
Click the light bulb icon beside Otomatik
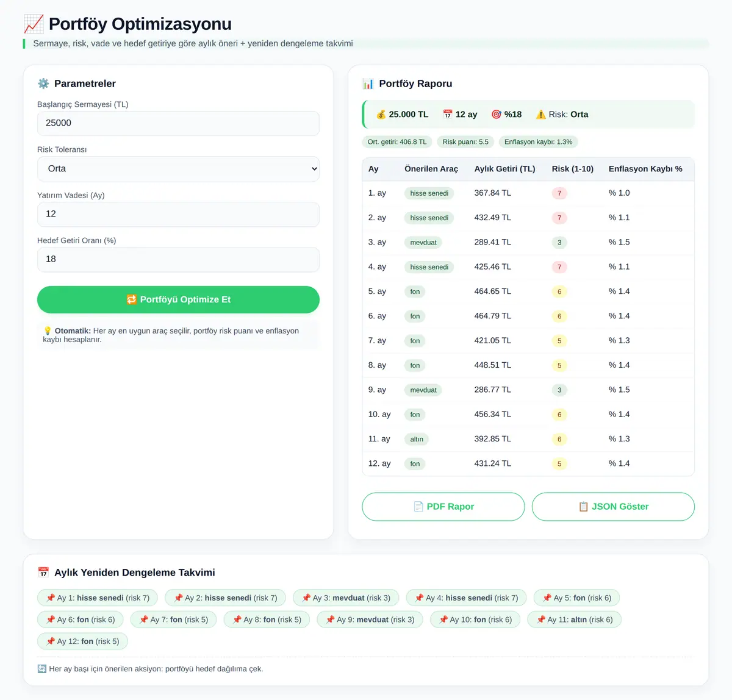48,330
